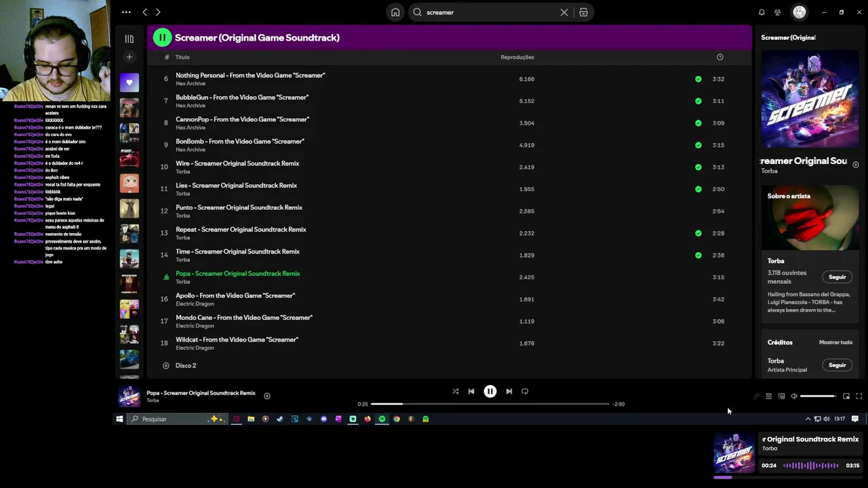Enter full screen player mode
The image size is (868, 488).
point(859,396)
